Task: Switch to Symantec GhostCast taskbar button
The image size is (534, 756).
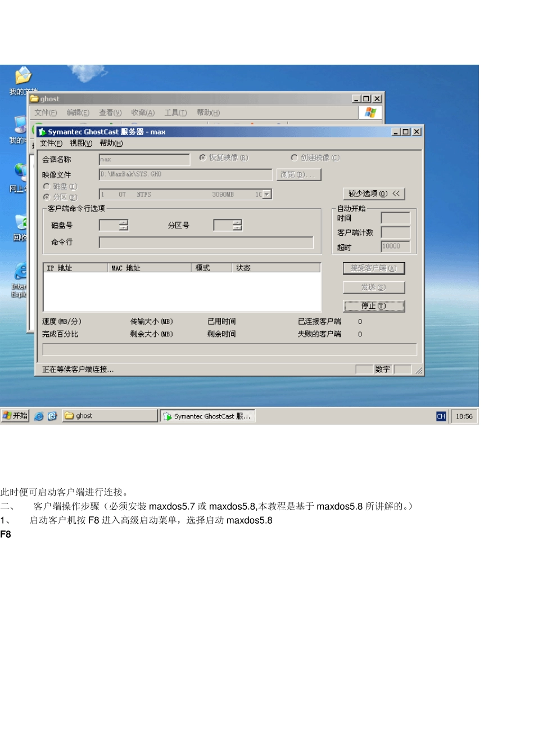Action: [x=207, y=416]
